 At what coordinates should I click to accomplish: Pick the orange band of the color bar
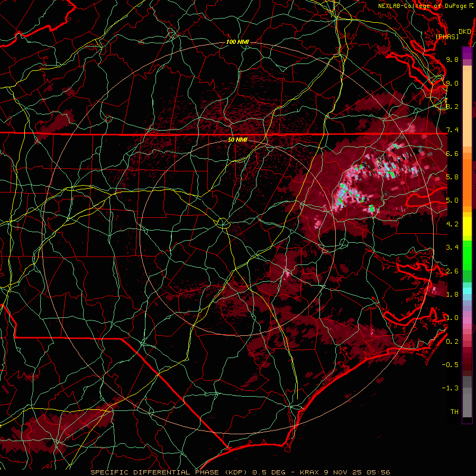pyautogui.click(x=467, y=182)
